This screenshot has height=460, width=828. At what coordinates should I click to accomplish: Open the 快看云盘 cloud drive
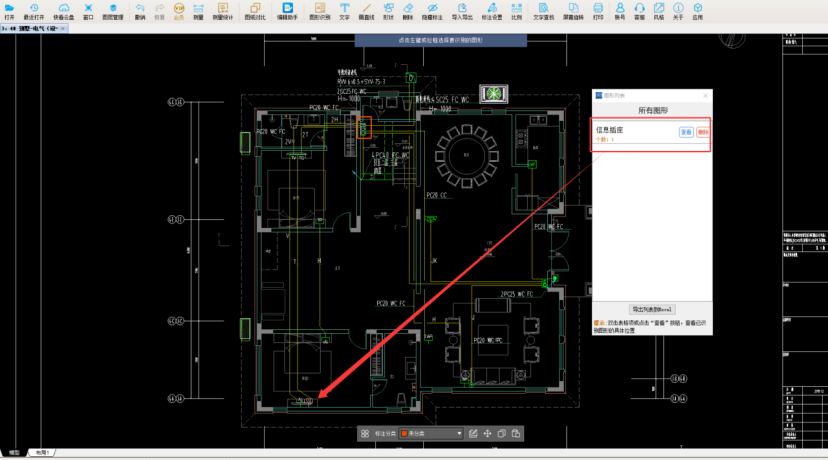pos(63,10)
